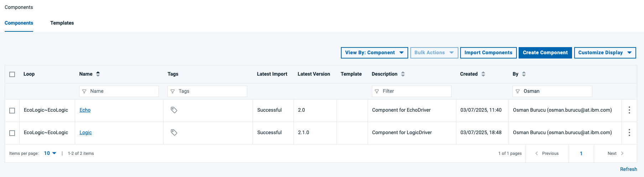The image size is (644, 177).
Task: Click the '1 of 1 pages' text
Action: [510, 153]
